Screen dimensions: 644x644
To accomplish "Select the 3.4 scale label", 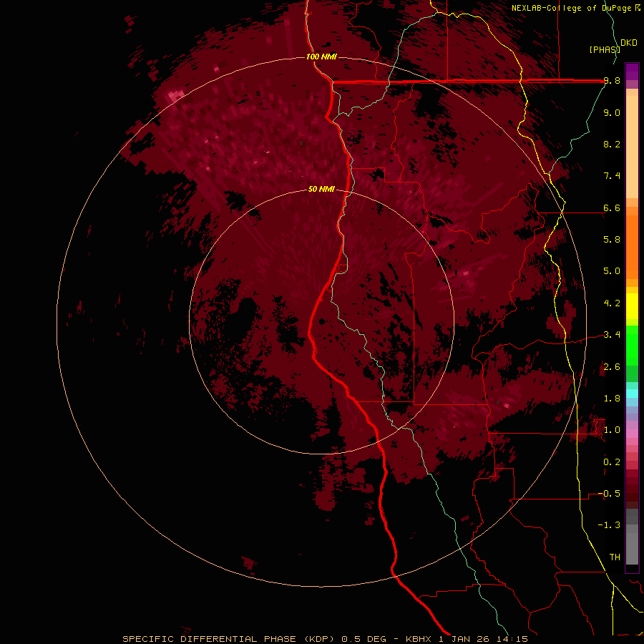I will pos(612,335).
